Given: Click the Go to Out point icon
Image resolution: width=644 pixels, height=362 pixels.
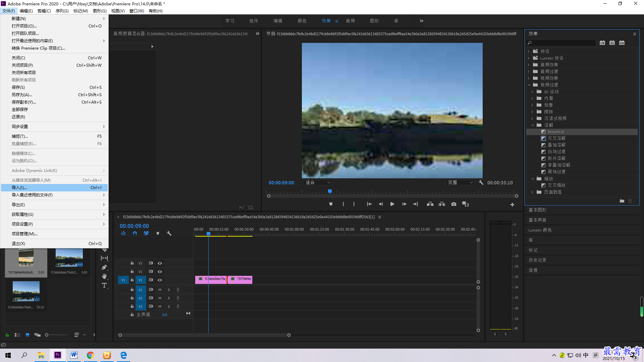Looking at the screenshot, I should [416, 204].
